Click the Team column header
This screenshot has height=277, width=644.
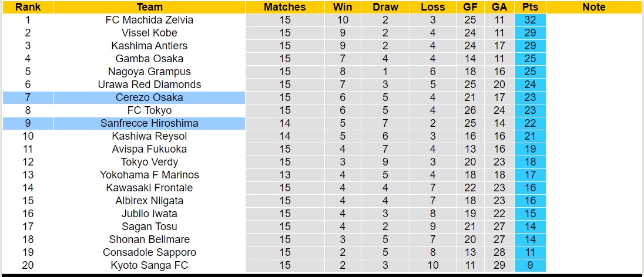pyautogui.click(x=149, y=7)
